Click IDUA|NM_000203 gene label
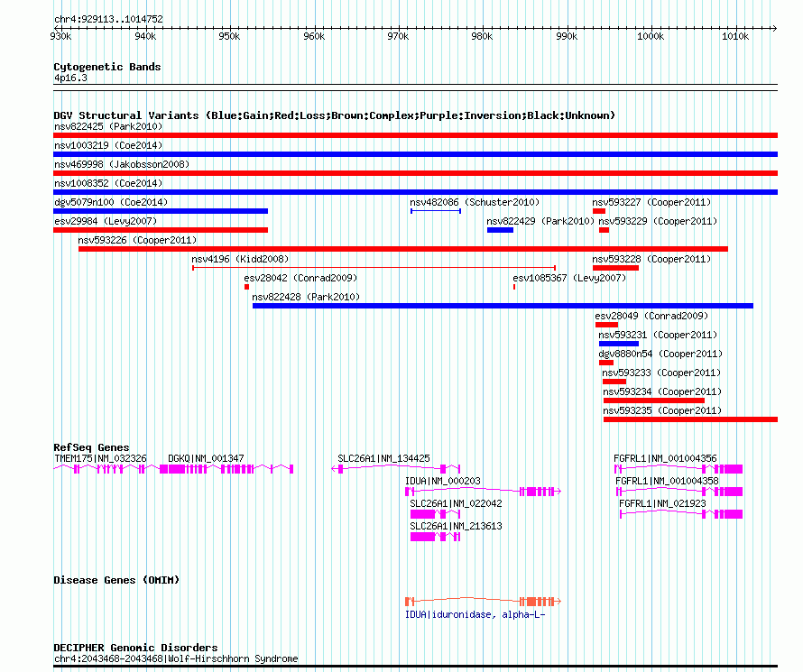The width and height of the screenshot is (803, 672). 442,481
